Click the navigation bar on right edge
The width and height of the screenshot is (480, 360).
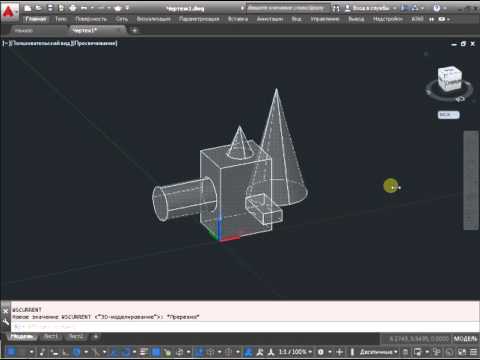click(471, 180)
